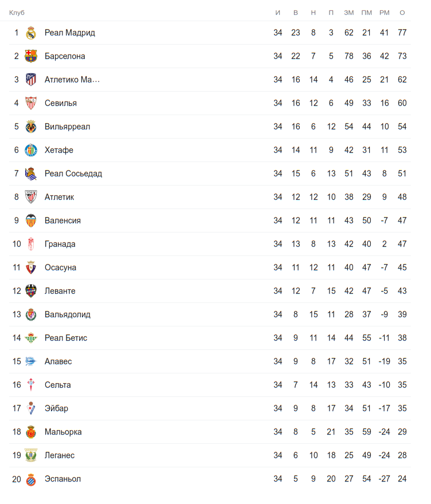Select the Леганес table row name
Image resolution: width=431 pixels, height=504 pixels.
pyautogui.click(x=60, y=455)
